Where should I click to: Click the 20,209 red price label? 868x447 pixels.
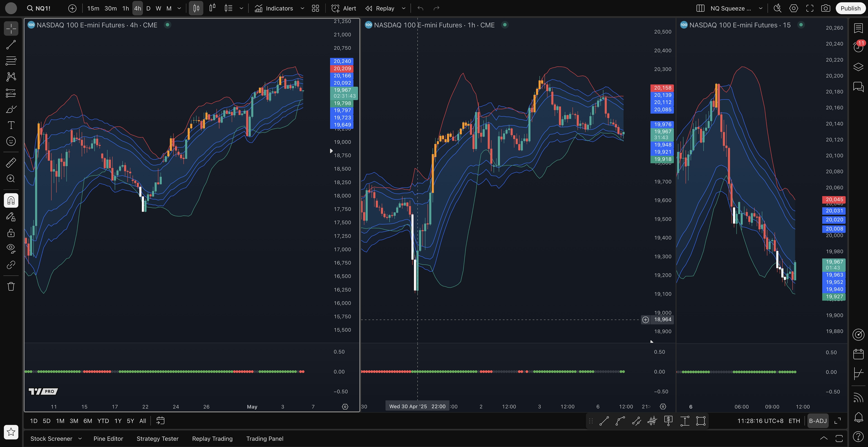[342, 68]
